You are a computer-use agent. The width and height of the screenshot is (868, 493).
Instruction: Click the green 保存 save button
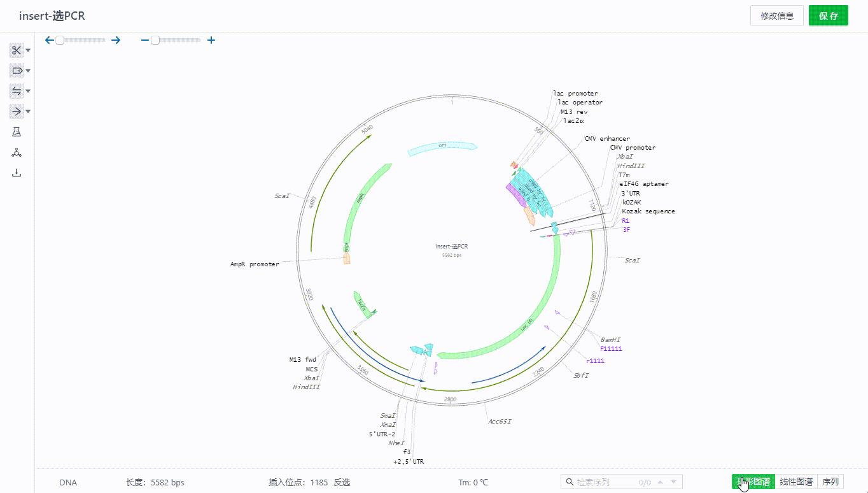(828, 16)
